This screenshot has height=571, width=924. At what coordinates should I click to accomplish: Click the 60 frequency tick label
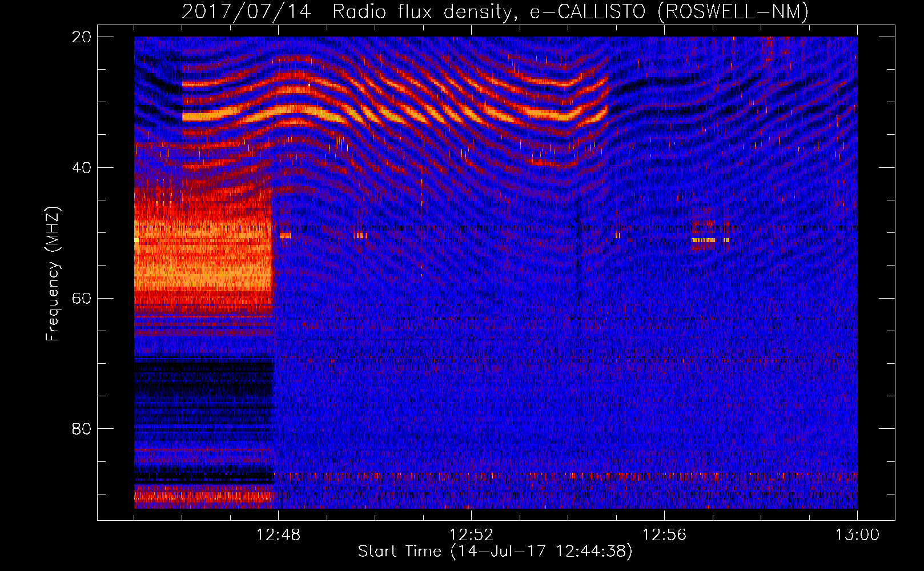coord(82,298)
